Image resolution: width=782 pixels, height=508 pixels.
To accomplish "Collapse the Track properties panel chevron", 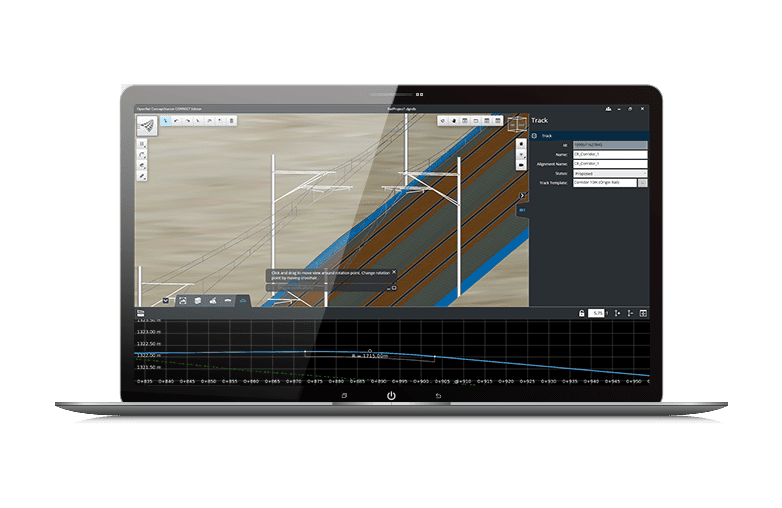I will click(x=522, y=195).
